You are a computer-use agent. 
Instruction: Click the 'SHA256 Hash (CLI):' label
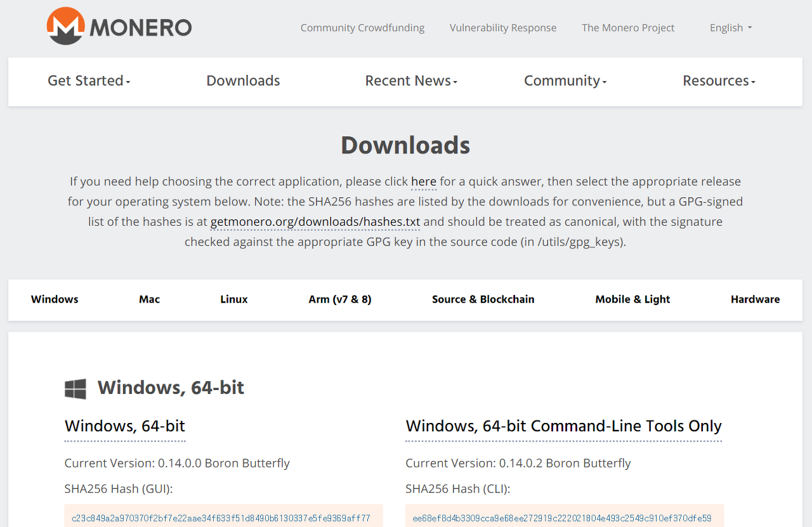[x=458, y=489]
